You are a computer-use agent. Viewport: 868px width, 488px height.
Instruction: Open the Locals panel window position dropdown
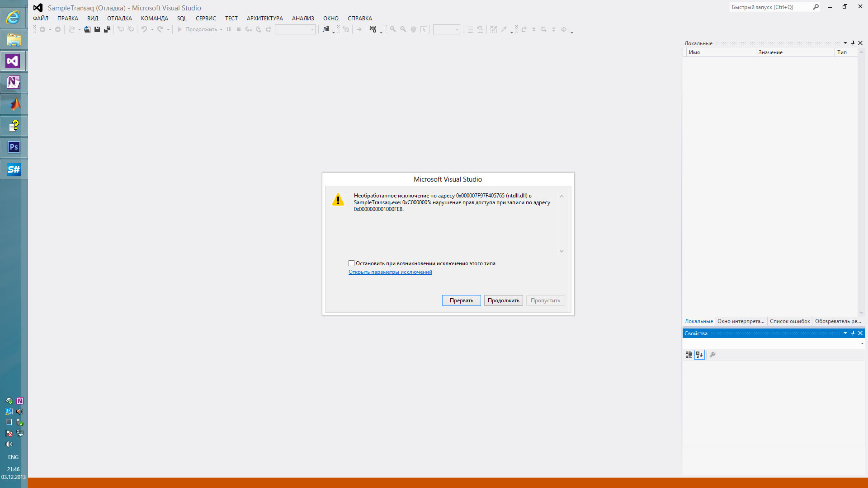845,43
